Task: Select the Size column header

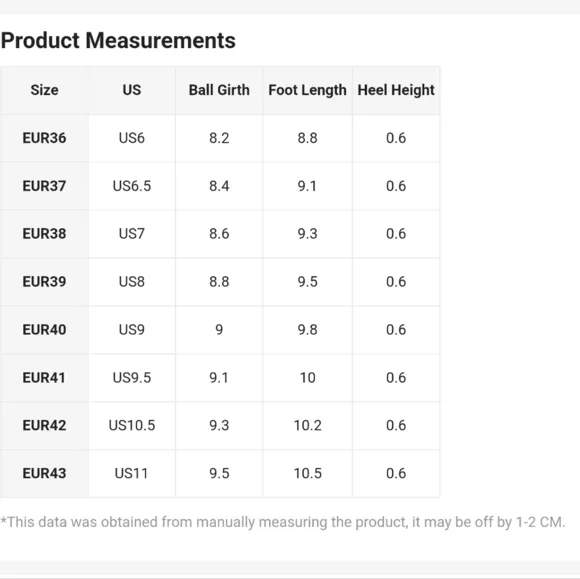Action: point(44,90)
